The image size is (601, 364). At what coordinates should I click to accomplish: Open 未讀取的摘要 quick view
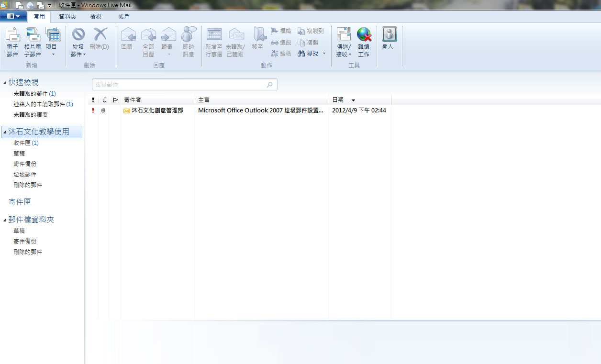click(31, 115)
